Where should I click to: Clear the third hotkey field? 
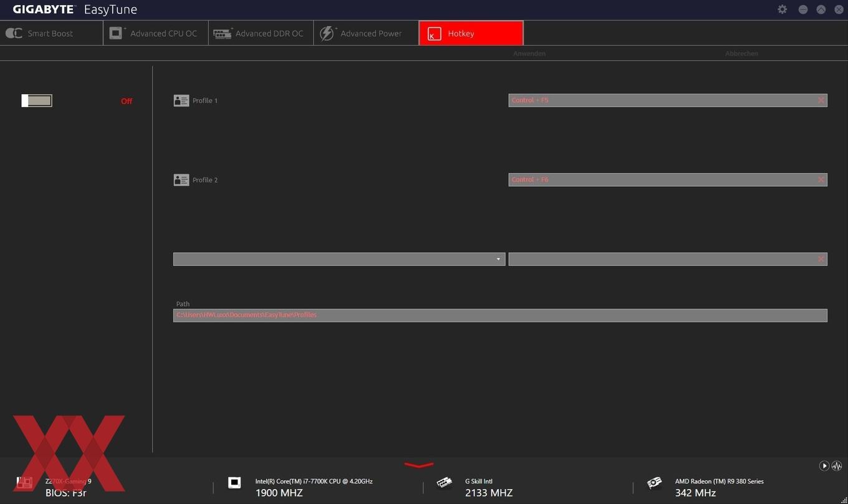[x=821, y=259]
